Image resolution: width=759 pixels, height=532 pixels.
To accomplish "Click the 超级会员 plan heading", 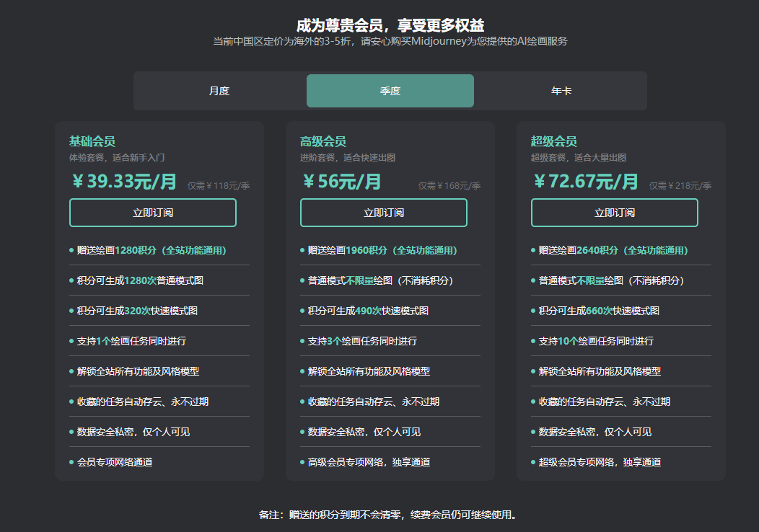I will (x=554, y=141).
